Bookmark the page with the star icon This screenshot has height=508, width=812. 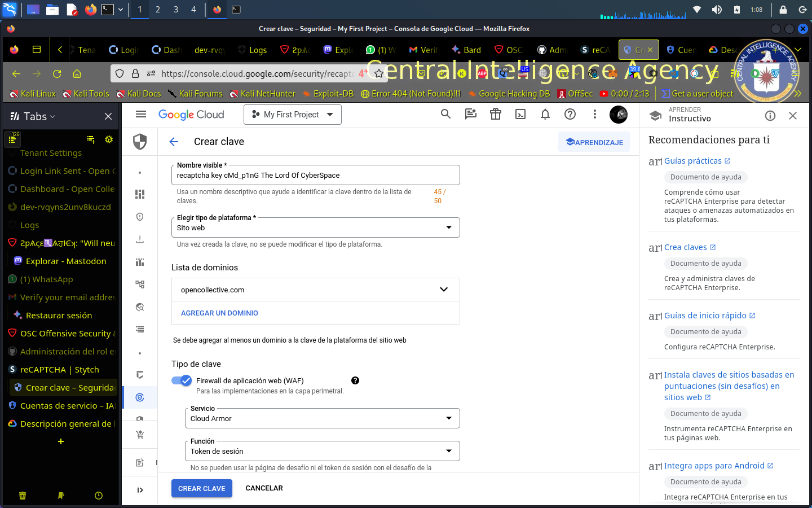(x=379, y=73)
